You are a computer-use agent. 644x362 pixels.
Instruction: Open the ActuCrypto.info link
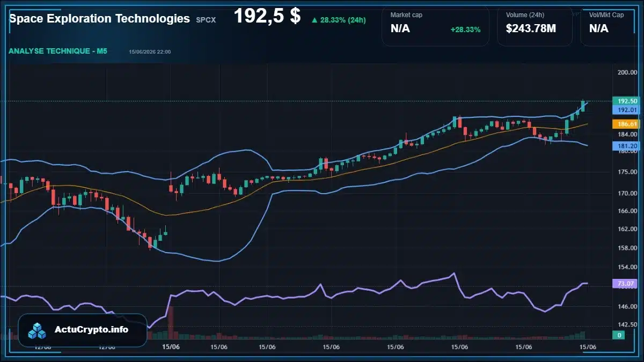pos(92,330)
